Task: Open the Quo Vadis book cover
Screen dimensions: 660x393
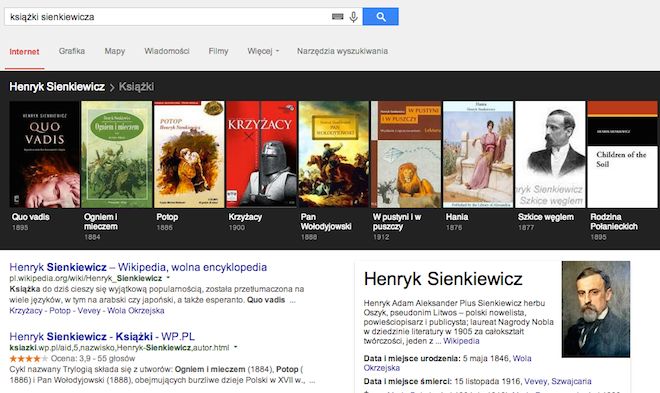Action: [45, 154]
